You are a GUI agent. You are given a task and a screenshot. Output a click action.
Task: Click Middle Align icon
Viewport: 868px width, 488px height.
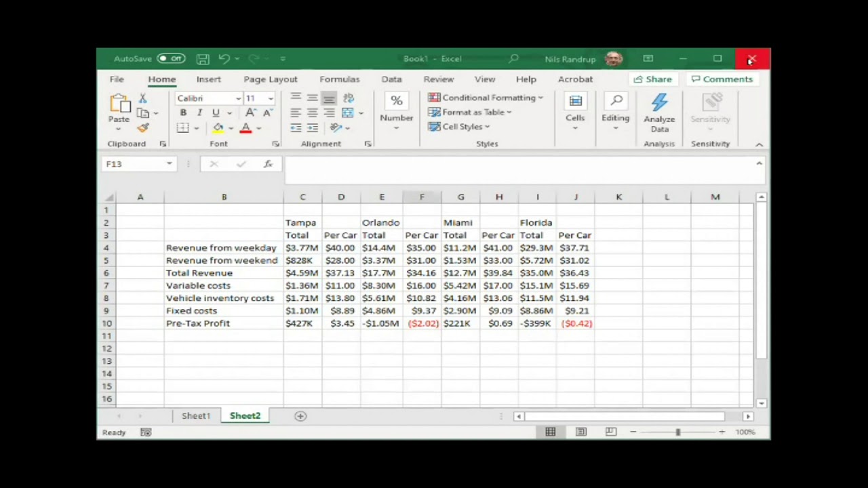pyautogui.click(x=312, y=98)
